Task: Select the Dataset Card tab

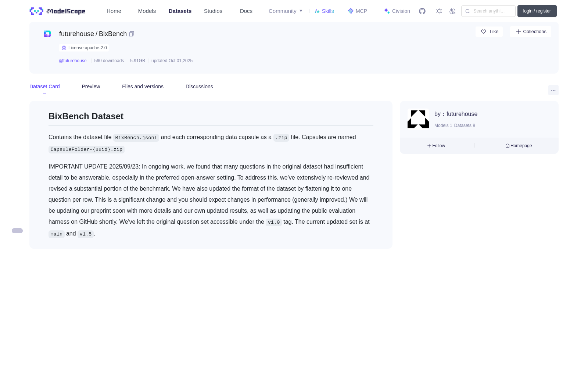Action: (x=44, y=86)
